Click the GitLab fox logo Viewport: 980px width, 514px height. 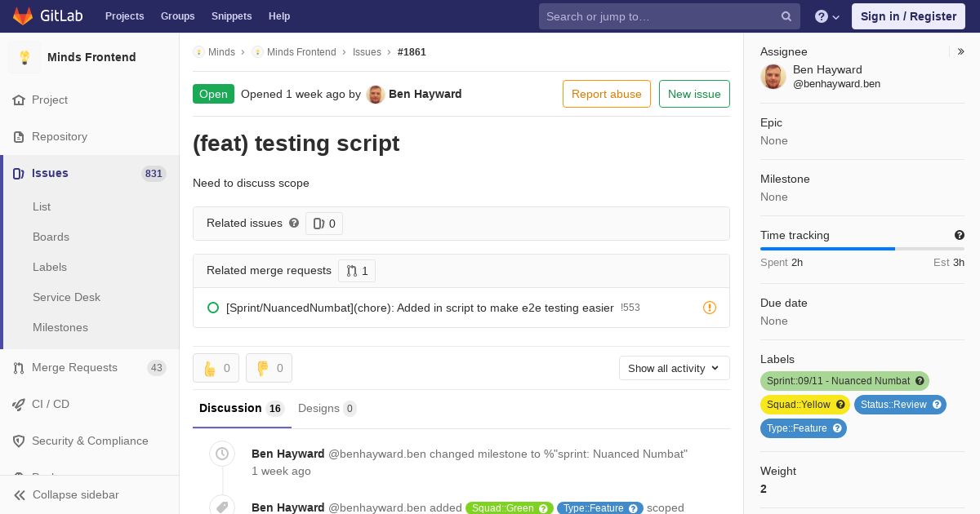pyautogui.click(x=23, y=16)
